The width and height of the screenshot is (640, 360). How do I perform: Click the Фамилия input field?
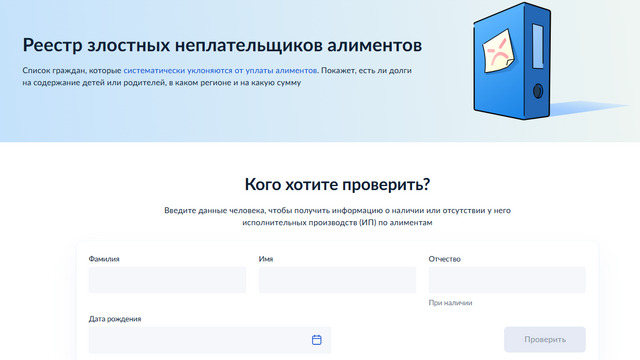167,280
